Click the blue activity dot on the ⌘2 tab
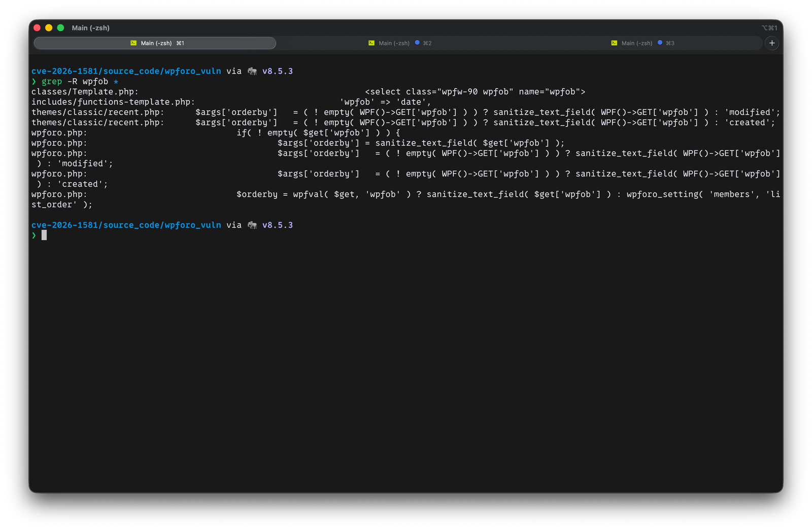The width and height of the screenshot is (812, 531). (x=417, y=43)
